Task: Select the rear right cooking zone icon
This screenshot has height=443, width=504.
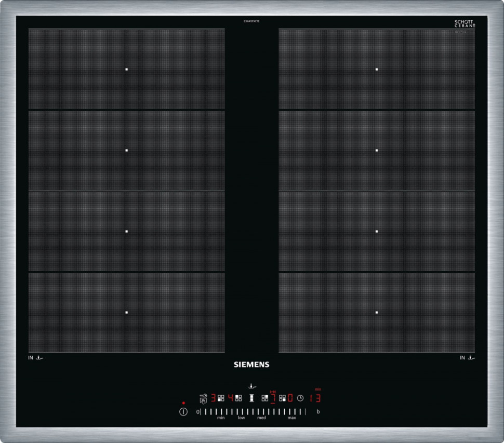Action: pos(265,398)
